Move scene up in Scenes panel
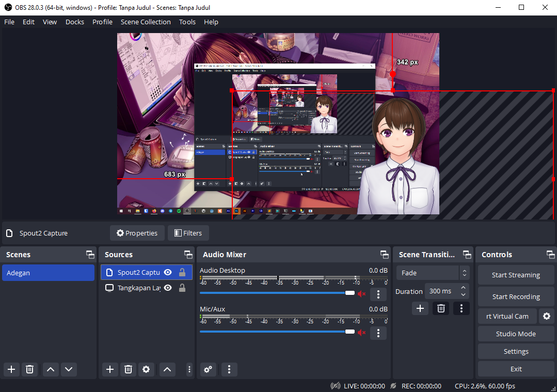 (x=51, y=369)
